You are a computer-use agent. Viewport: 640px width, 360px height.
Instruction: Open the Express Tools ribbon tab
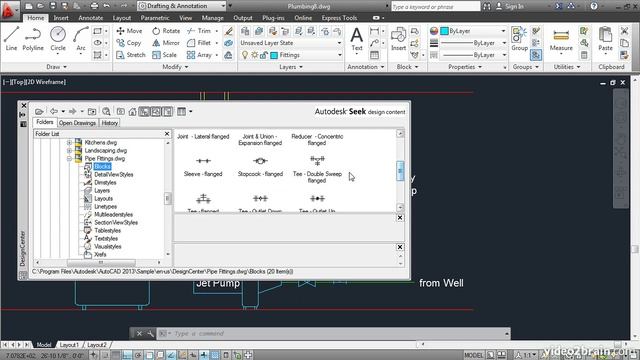tap(339, 18)
